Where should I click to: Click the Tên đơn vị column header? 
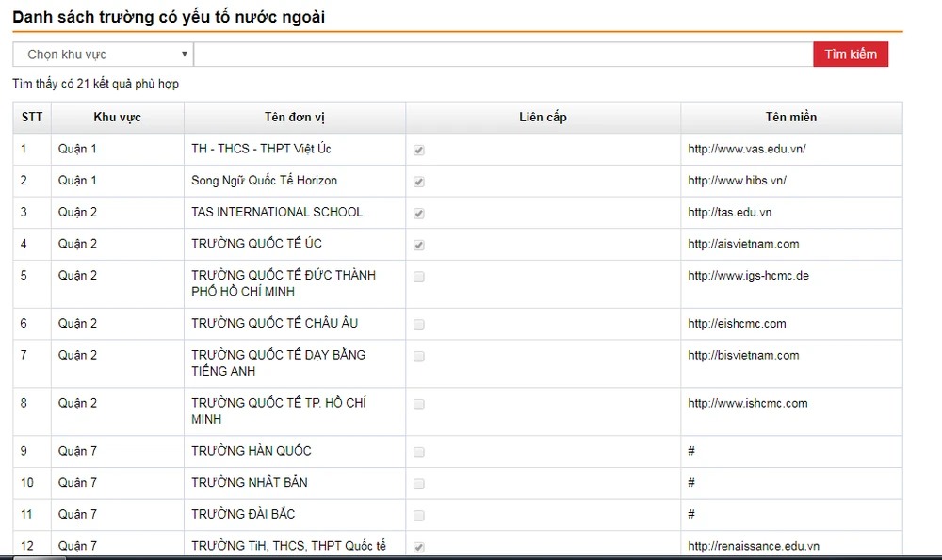coord(294,118)
